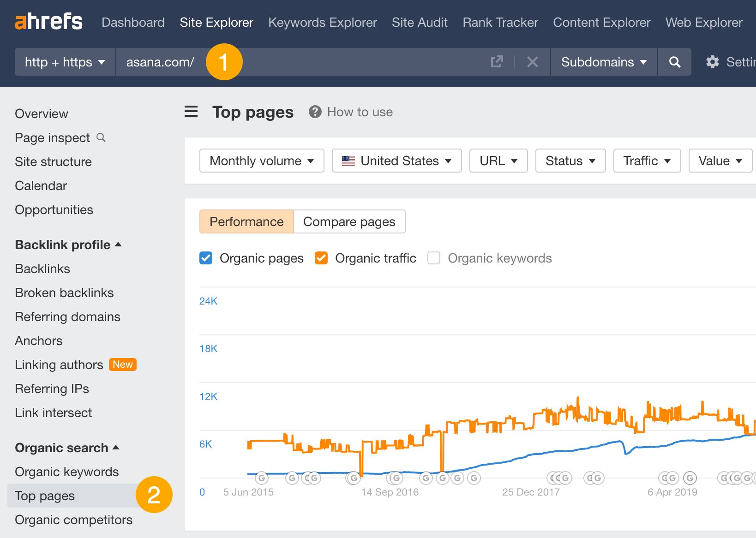This screenshot has height=538, width=756.
Task: Click the ahrefs logo
Action: point(48,21)
